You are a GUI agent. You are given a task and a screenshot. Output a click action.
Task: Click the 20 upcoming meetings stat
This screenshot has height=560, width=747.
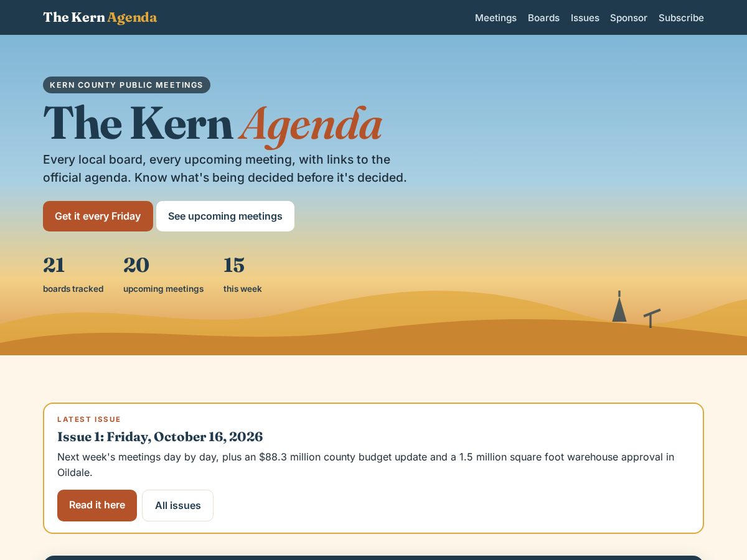[163, 274]
